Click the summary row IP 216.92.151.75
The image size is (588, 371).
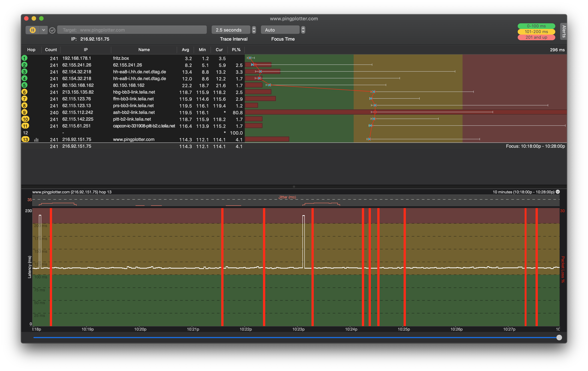point(77,146)
